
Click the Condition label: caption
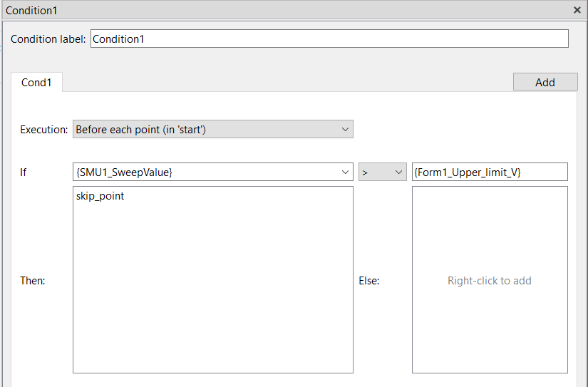pyautogui.click(x=48, y=39)
